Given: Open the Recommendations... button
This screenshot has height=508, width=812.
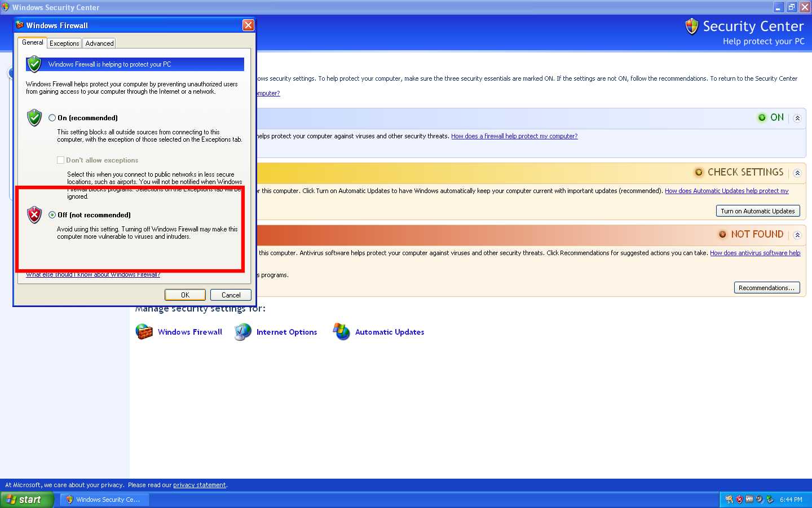Looking at the screenshot, I should tap(767, 288).
